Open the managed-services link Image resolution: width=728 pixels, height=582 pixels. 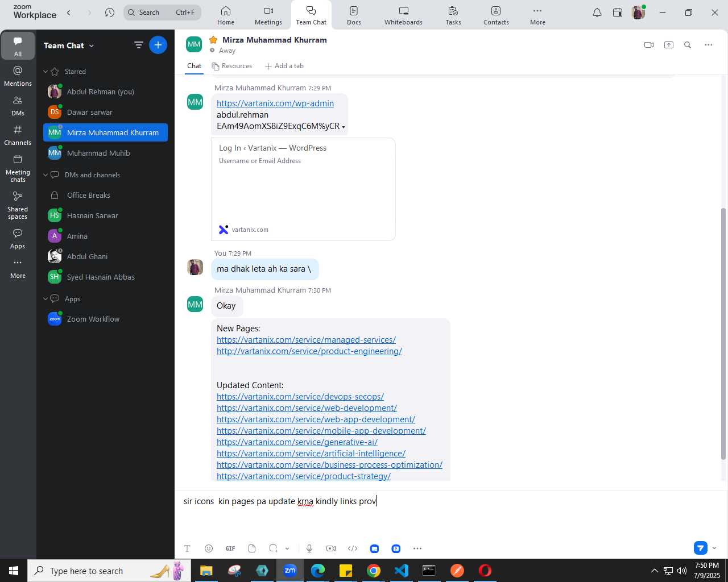[x=306, y=340]
